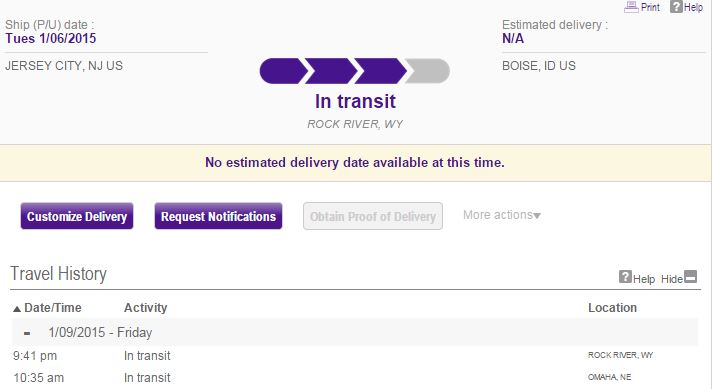Click the Date/Time sort arrow icon
The image size is (717, 389).
coord(17,309)
